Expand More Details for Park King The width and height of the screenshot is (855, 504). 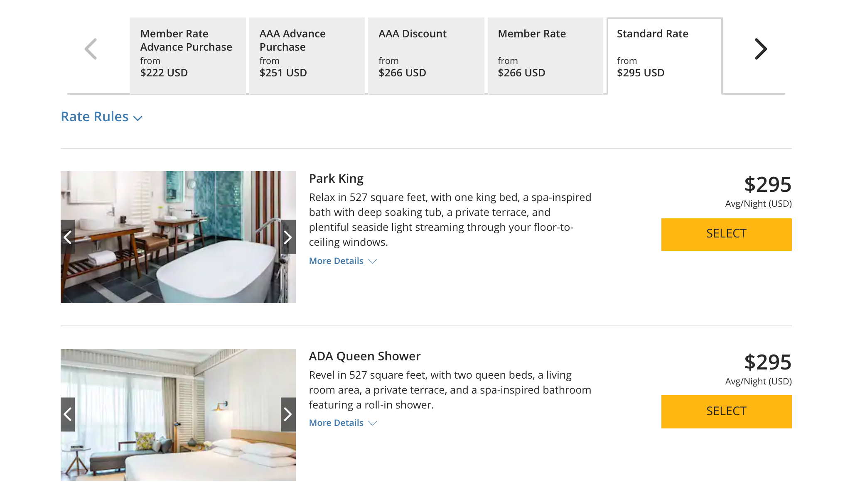[x=343, y=261]
